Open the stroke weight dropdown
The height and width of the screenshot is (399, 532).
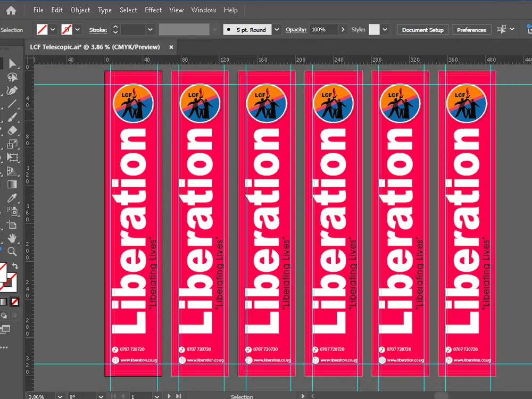click(x=150, y=29)
